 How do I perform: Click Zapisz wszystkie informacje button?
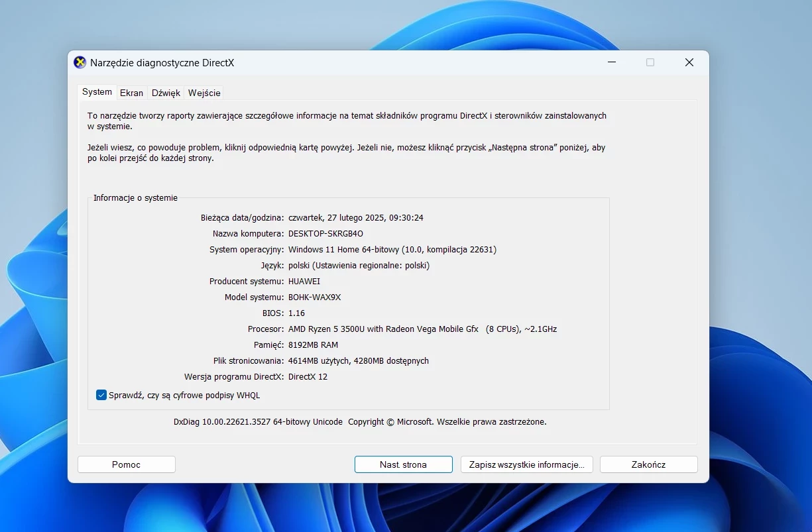[526, 464]
